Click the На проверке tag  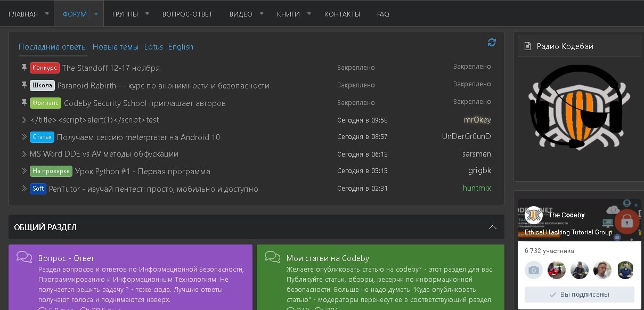pyautogui.click(x=51, y=171)
